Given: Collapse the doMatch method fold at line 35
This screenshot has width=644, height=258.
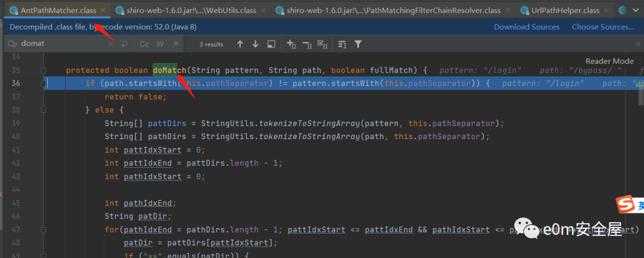Looking at the screenshot, I should point(44,70).
